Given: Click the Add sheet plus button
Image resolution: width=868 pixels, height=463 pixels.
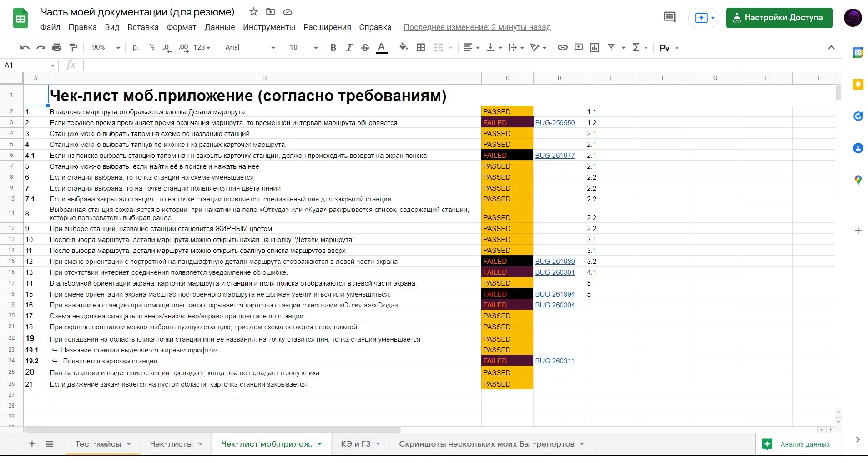Looking at the screenshot, I should tap(32, 444).
